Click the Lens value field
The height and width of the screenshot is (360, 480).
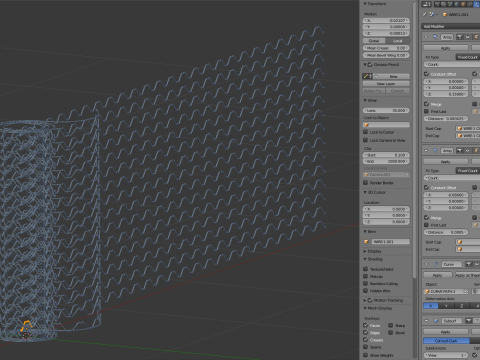click(386, 110)
